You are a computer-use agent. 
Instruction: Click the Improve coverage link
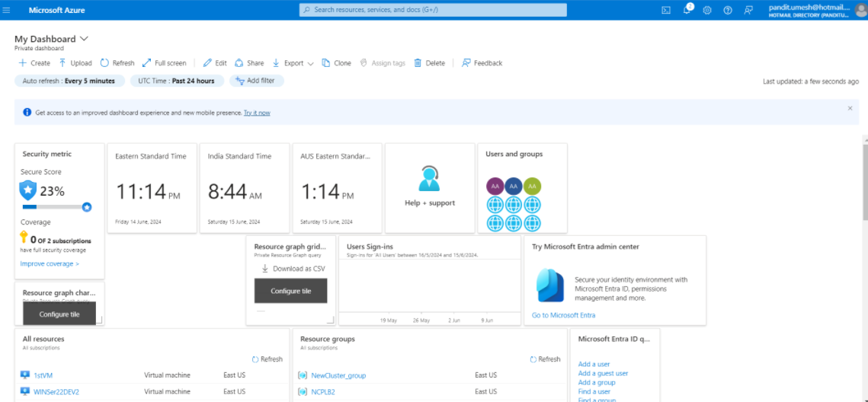coord(50,263)
